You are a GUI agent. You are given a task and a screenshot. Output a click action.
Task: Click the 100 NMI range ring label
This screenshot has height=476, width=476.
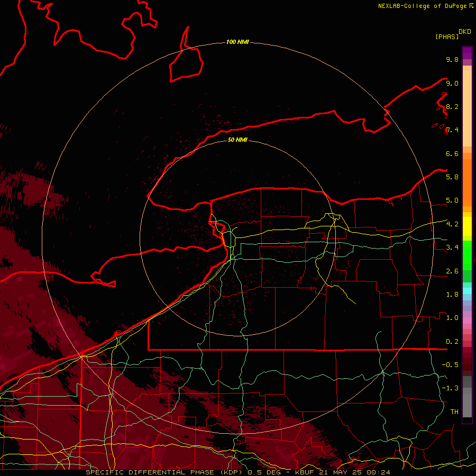(x=237, y=42)
